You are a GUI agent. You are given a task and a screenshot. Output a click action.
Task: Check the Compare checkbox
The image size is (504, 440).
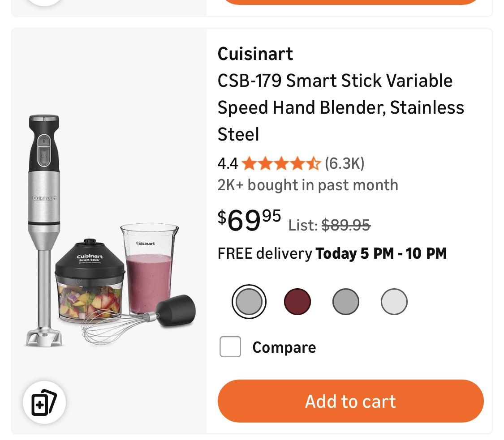(230, 347)
